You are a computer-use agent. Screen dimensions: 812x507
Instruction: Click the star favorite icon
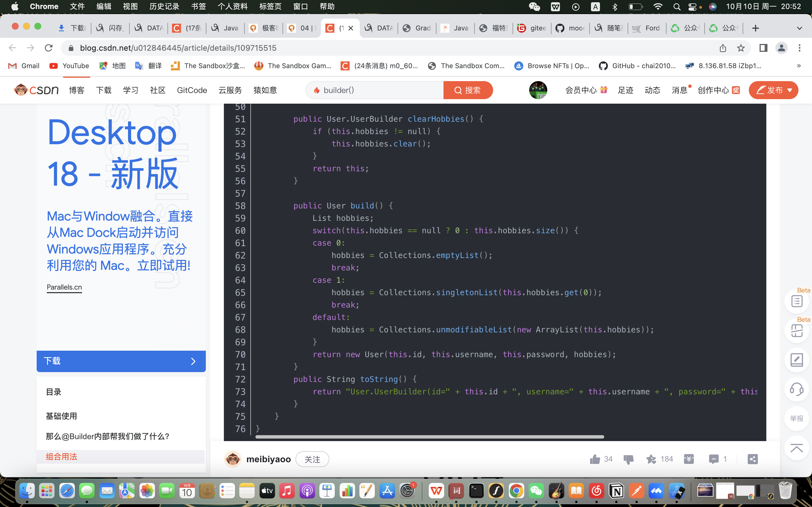point(651,459)
